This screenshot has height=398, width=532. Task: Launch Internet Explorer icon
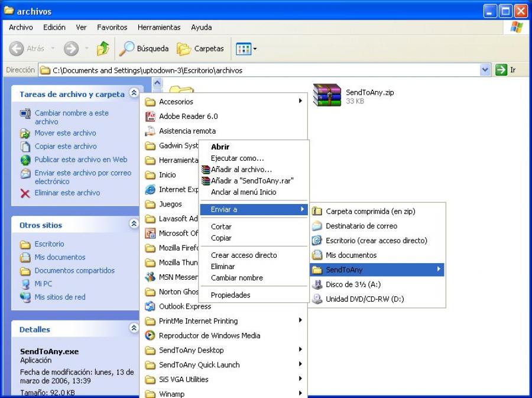pyautogui.click(x=150, y=189)
